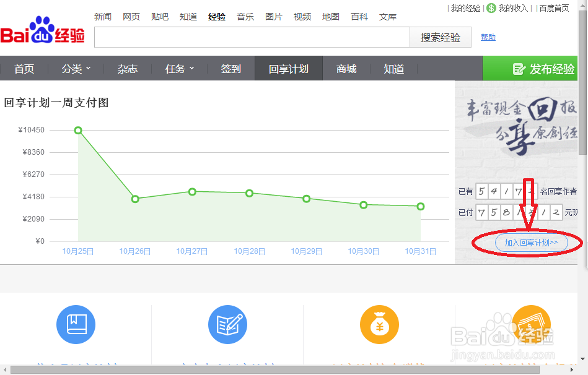
Task: Click the vertical scrollbar thumb
Action: pos(583,82)
